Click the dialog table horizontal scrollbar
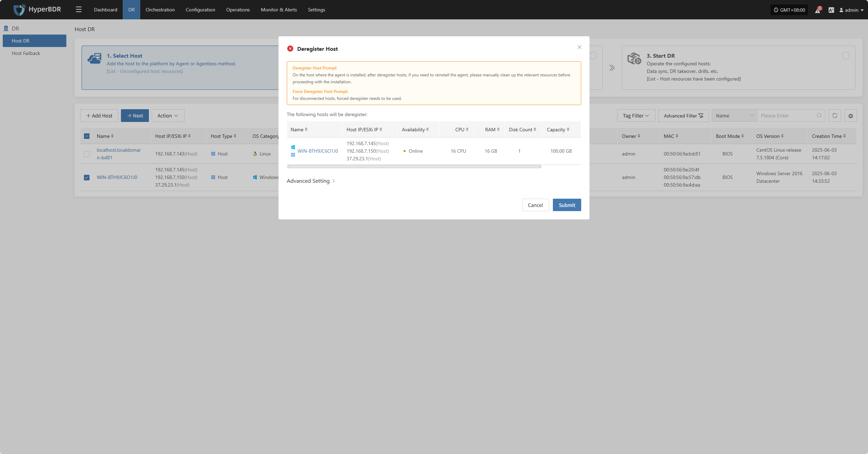 coord(414,167)
